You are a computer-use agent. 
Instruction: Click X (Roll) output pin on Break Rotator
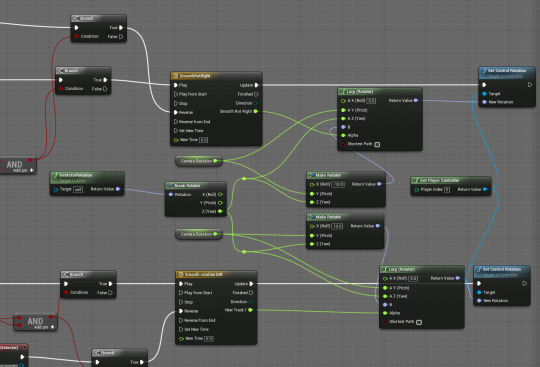[x=220, y=195]
